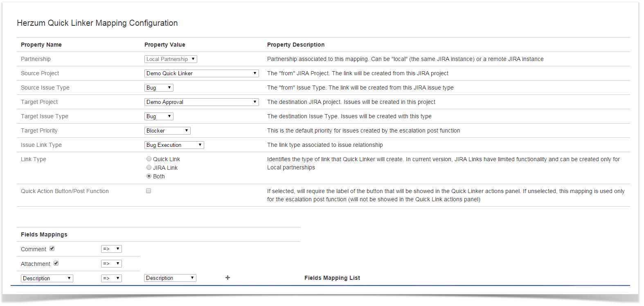Open the source Description field dropdown
Image resolution: width=644 pixels, height=306 pixels.
tap(47, 278)
